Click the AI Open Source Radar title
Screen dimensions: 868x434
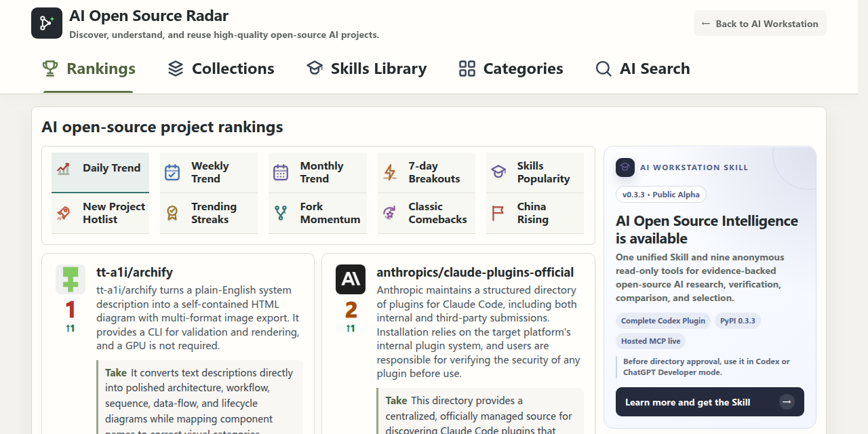pyautogui.click(x=149, y=16)
